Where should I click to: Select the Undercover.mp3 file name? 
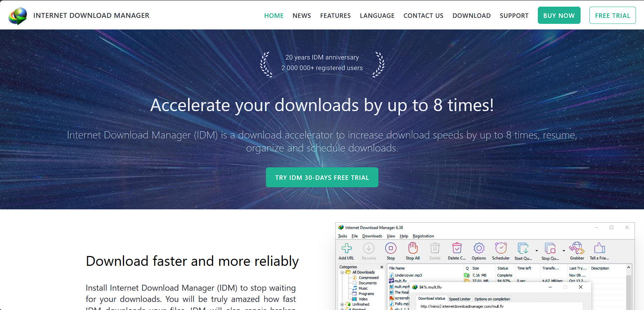pyautogui.click(x=408, y=275)
